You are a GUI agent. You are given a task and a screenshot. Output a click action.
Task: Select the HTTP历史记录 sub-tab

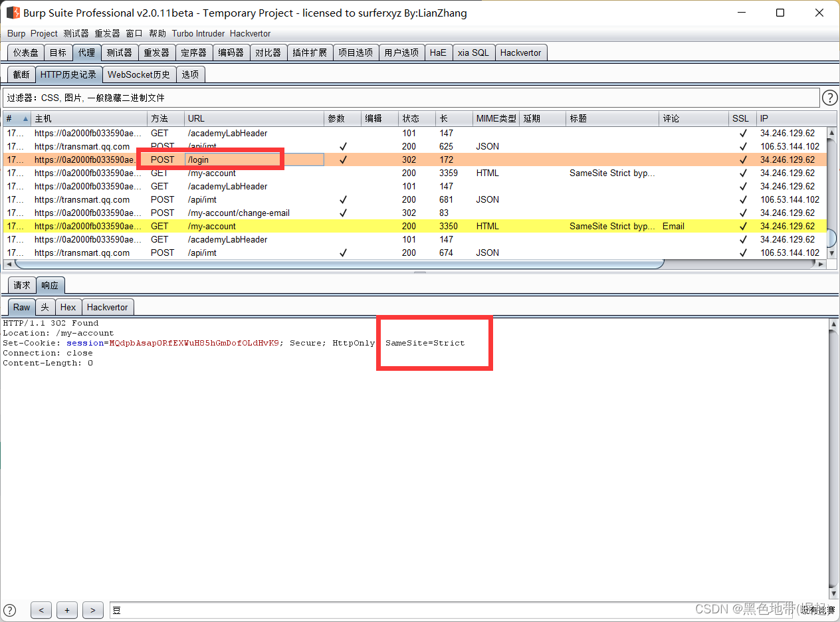(x=68, y=74)
